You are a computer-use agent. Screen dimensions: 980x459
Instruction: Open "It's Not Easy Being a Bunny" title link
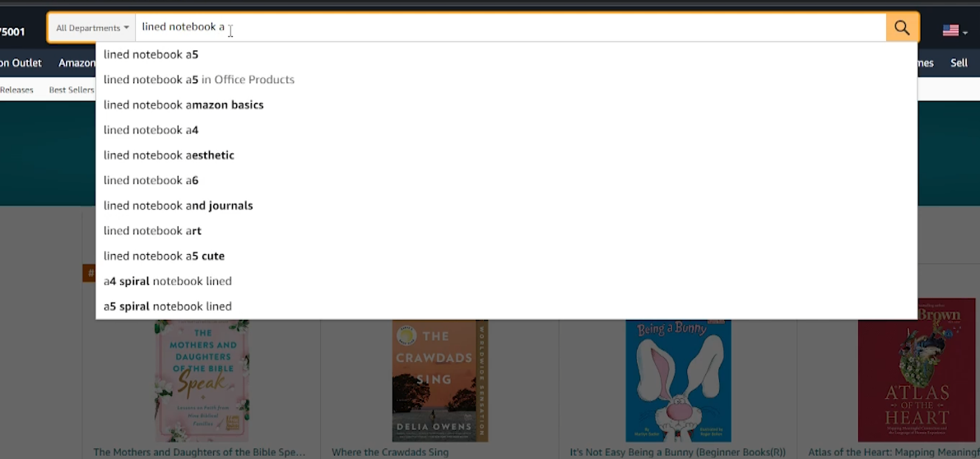pos(677,452)
